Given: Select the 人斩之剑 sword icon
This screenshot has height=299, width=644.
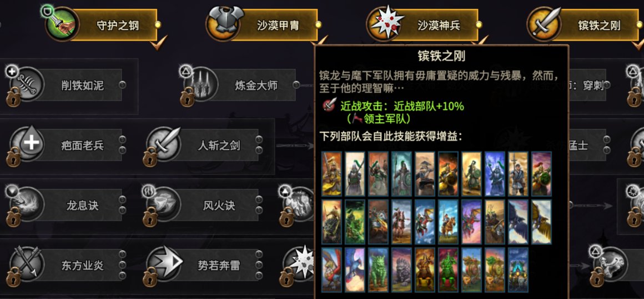Looking at the screenshot, I should (163, 144).
